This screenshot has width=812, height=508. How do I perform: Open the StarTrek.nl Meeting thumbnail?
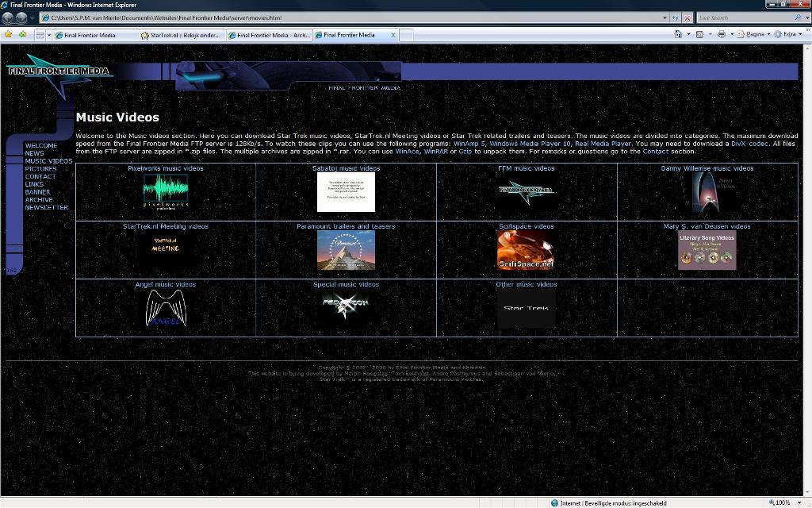(166, 250)
